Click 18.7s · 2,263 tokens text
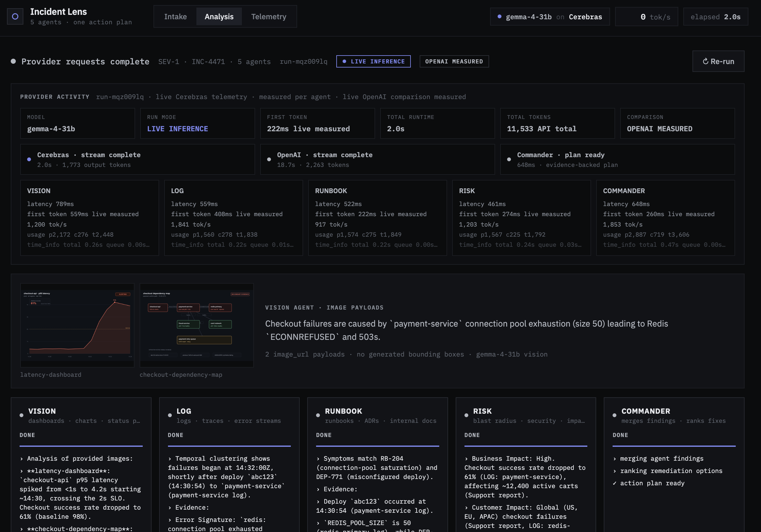The width and height of the screenshot is (761, 532). [313, 165]
